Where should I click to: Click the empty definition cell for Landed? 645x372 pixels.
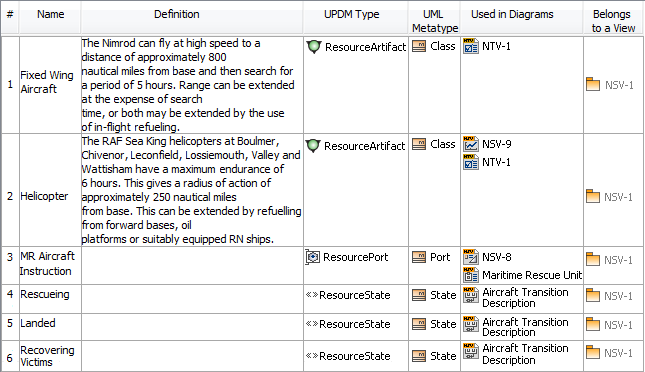(193, 327)
